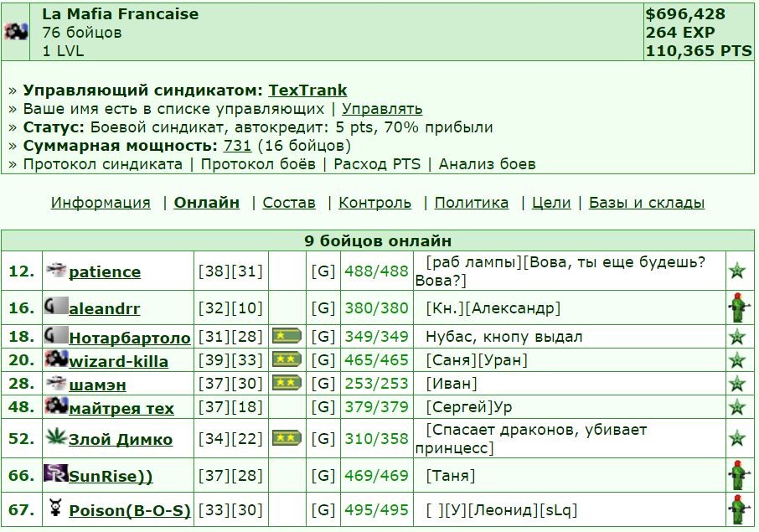This screenshot has height=532, width=759.
Task: Click the leaf icon beside Злой Димко
Action: pos(55,436)
